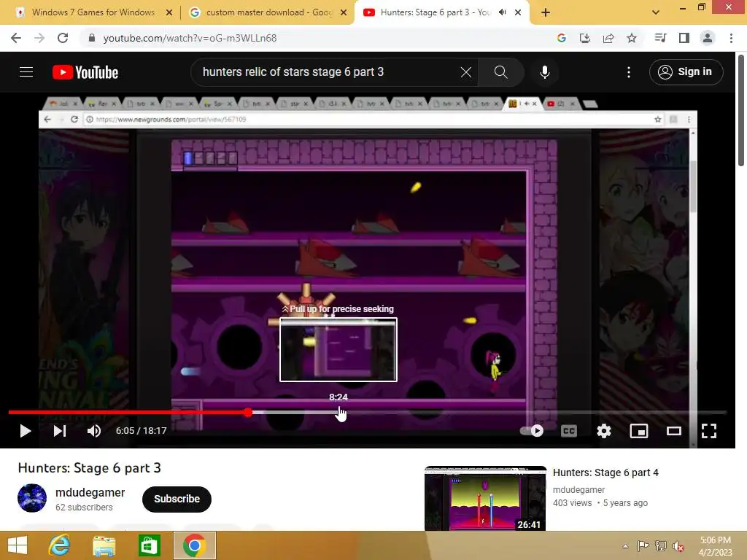Mute the video volume speaker
The image size is (747, 560).
coord(94,431)
